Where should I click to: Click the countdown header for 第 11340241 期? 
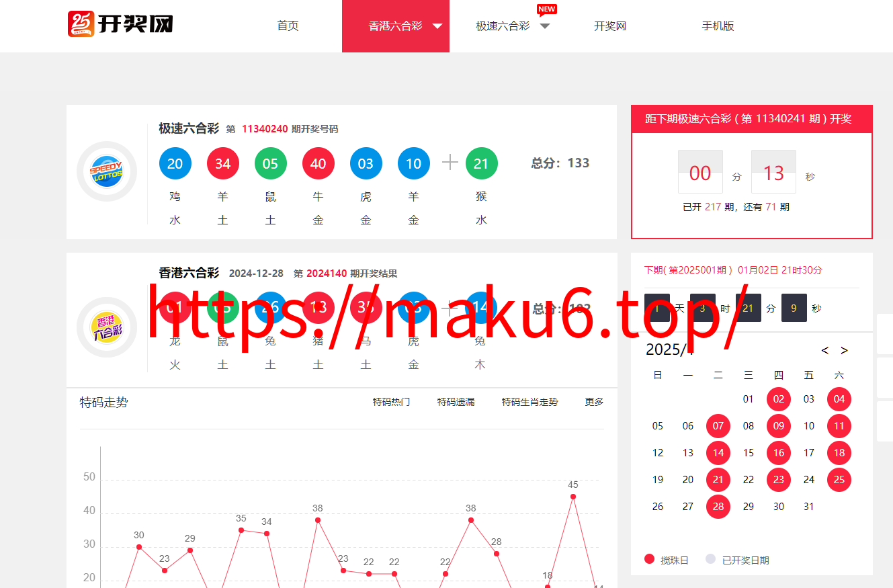pos(752,119)
